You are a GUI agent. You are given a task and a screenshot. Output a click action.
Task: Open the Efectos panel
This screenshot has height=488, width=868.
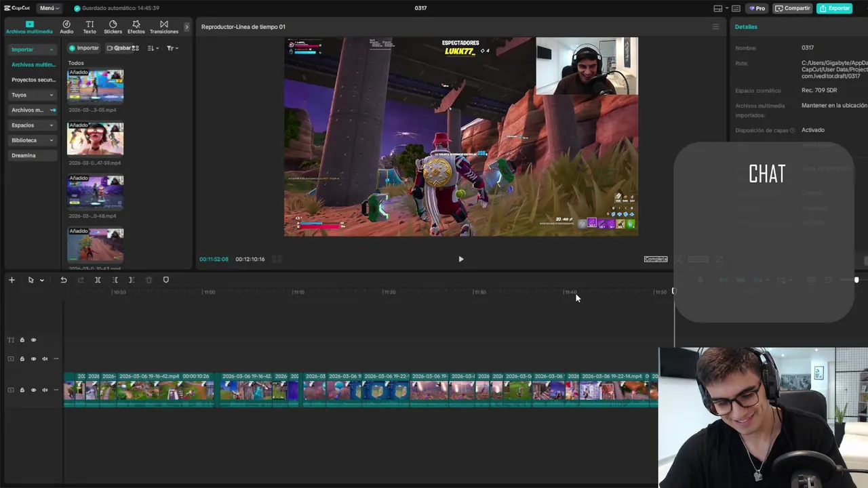(x=136, y=27)
